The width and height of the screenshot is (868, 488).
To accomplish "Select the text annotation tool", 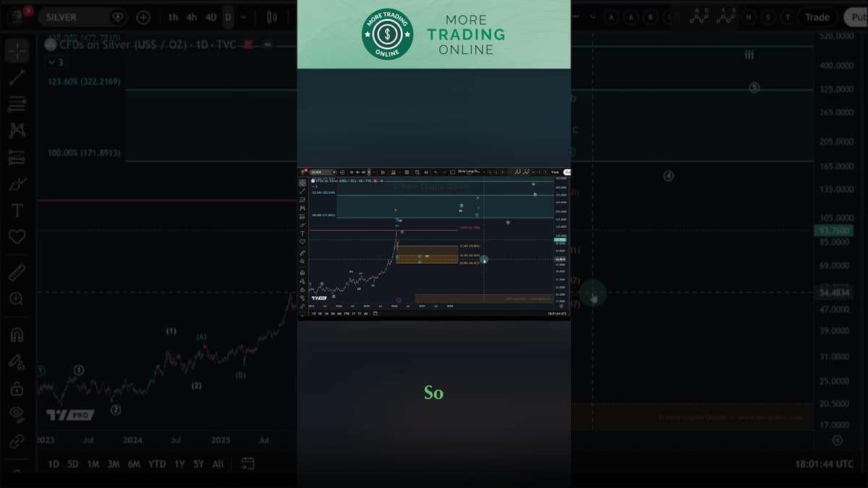I will pyautogui.click(x=17, y=210).
